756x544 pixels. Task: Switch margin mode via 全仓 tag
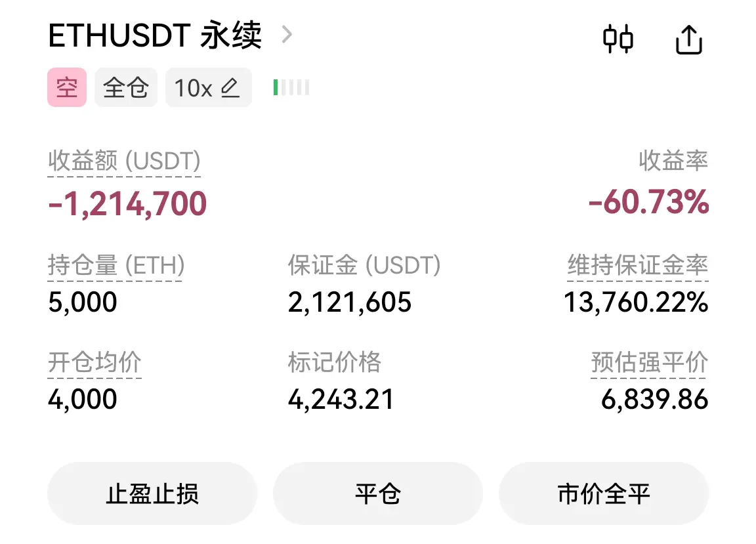point(126,87)
